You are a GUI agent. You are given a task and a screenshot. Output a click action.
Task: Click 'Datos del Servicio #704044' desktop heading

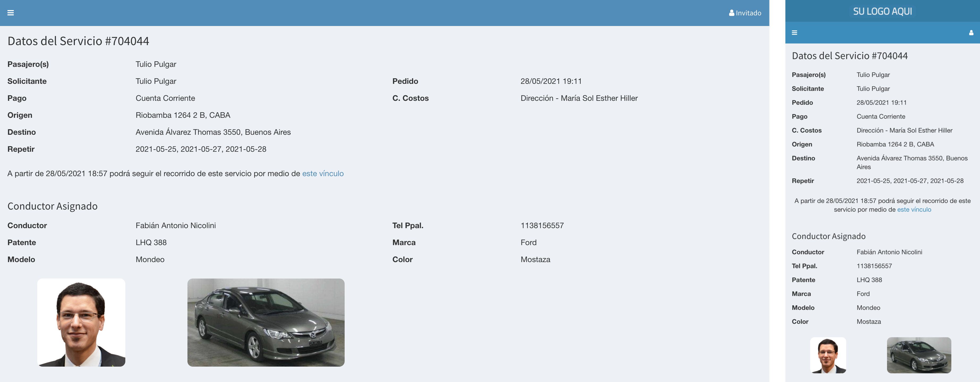pos(78,41)
